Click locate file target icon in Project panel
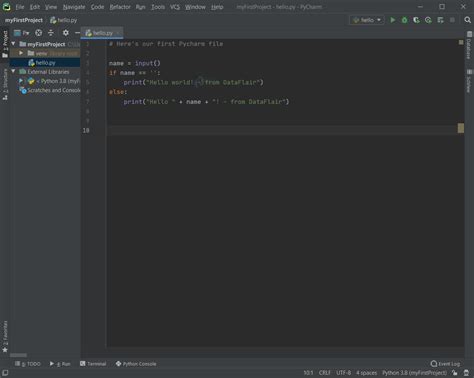 (39, 33)
